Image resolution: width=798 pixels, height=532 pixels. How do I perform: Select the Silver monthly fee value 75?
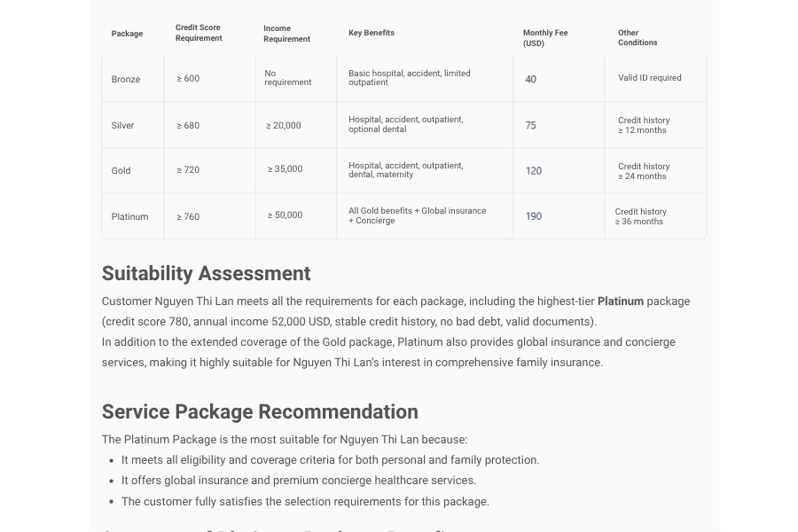point(531,125)
